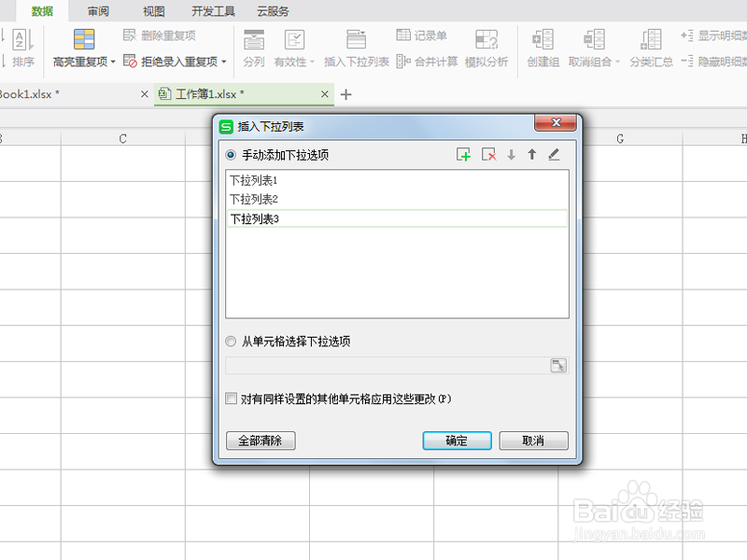Select list item 下拉列表1
747x560 pixels.
[x=398, y=180]
